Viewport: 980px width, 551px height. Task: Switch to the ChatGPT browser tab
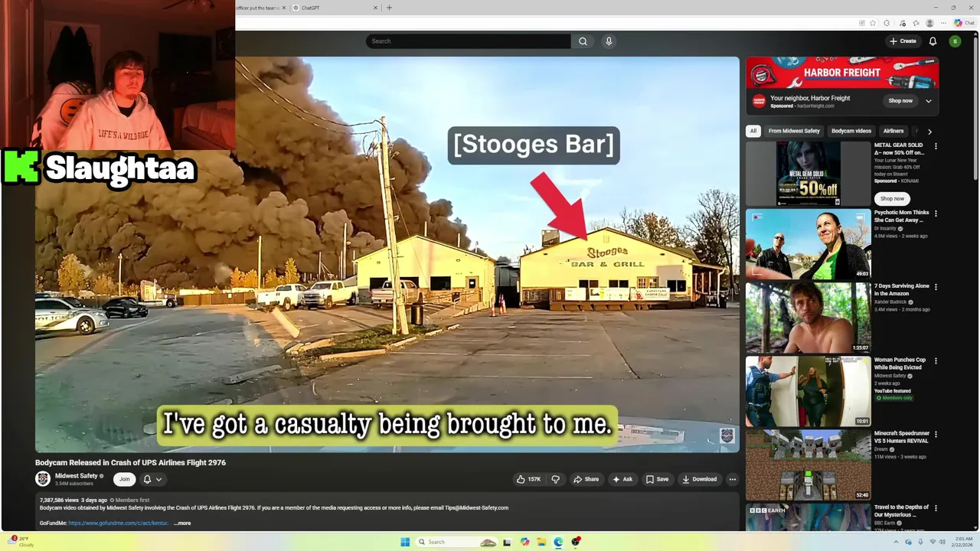332,8
